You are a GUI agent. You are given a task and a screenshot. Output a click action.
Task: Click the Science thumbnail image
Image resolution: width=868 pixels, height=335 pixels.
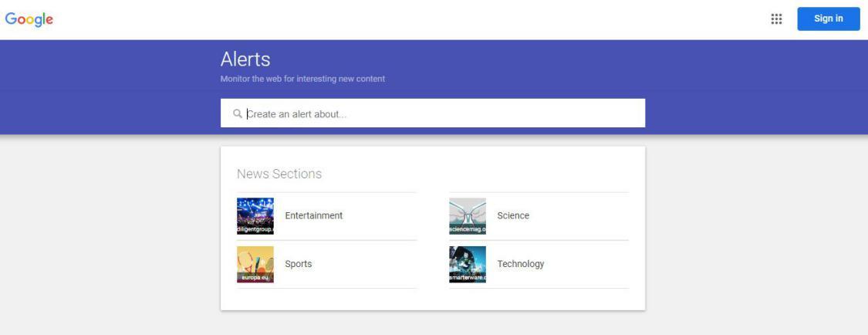pos(468,216)
